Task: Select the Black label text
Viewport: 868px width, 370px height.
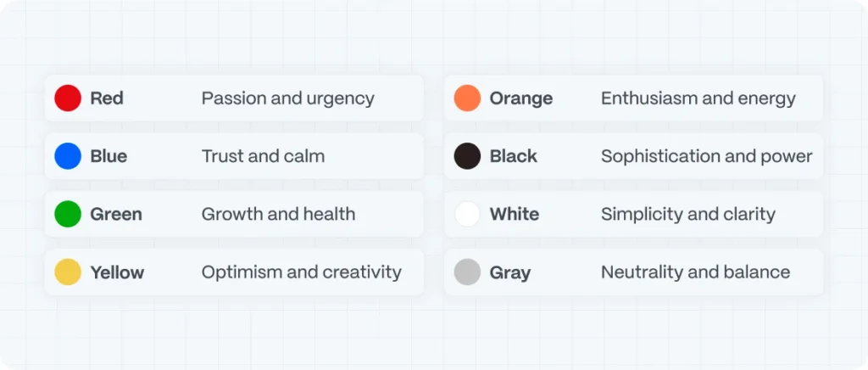Action: 513,156
